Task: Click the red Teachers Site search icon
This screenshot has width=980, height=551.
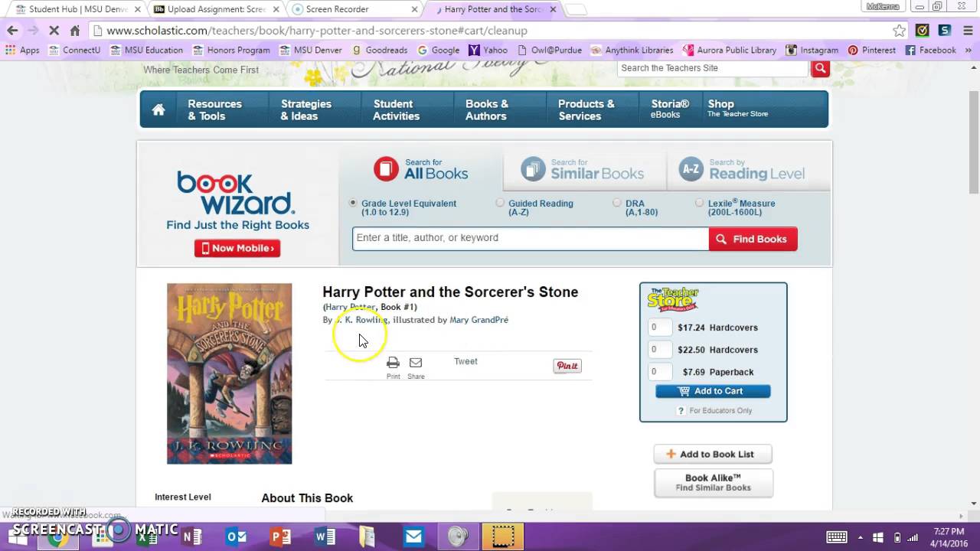Action: click(820, 68)
